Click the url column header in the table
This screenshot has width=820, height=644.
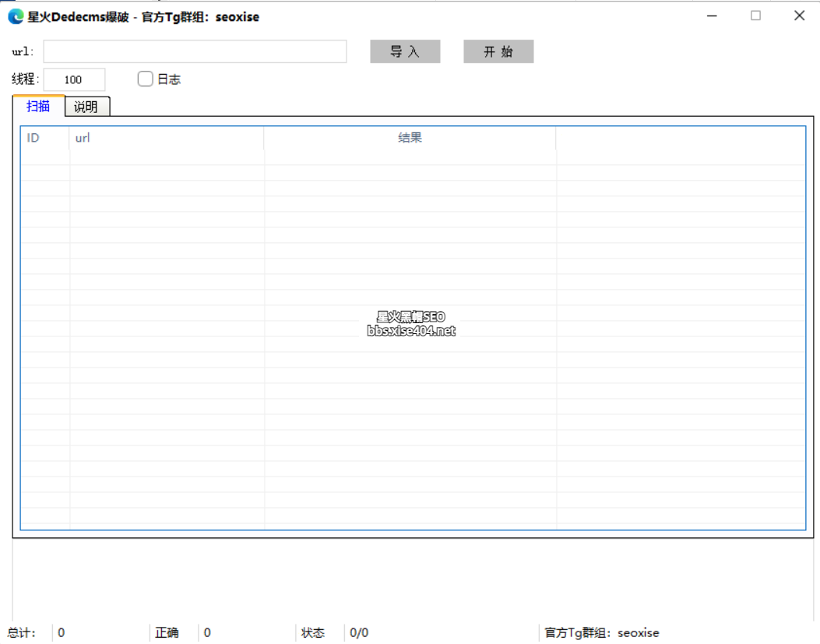click(x=167, y=138)
